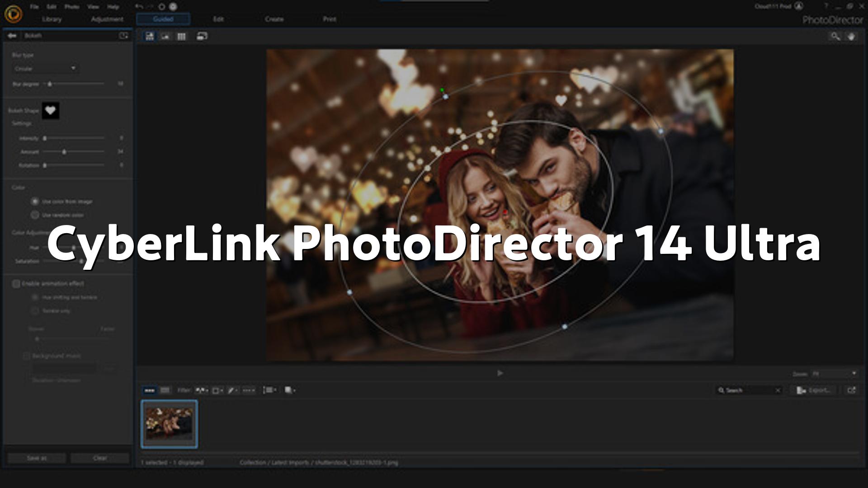Open the Zoom Fit dropdown
The height and width of the screenshot is (488, 868).
(834, 374)
